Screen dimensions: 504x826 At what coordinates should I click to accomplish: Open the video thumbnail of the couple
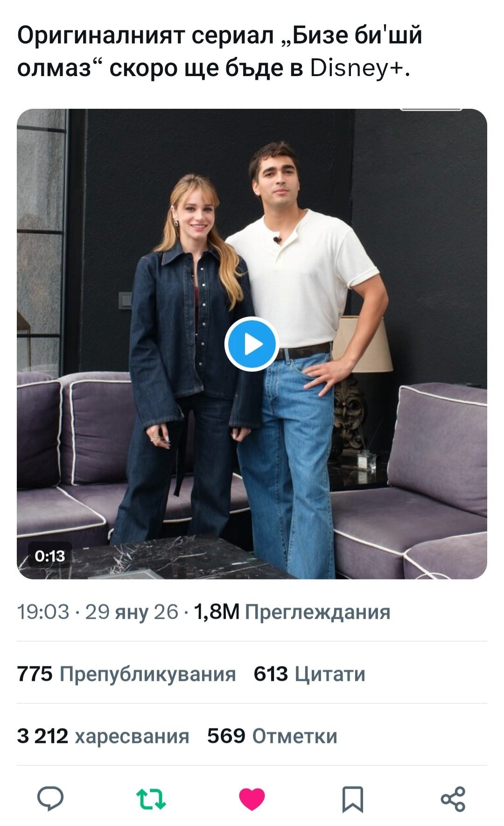(x=252, y=344)
